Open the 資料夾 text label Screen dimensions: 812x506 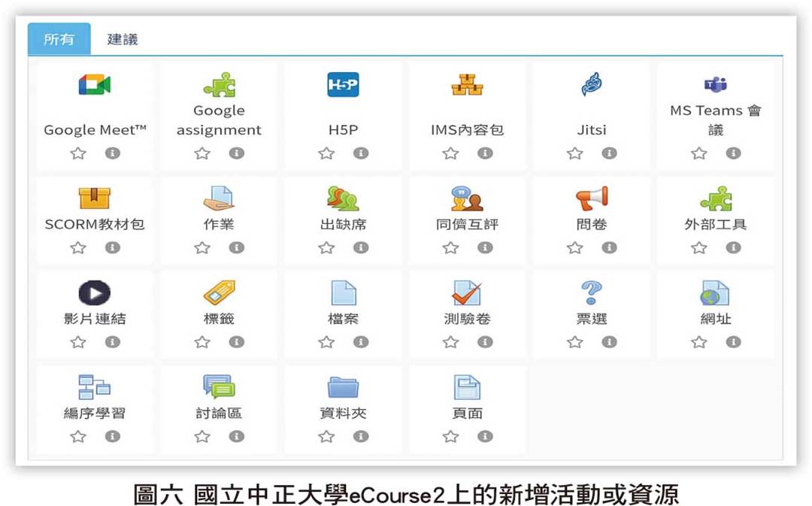tap(343, 413)
